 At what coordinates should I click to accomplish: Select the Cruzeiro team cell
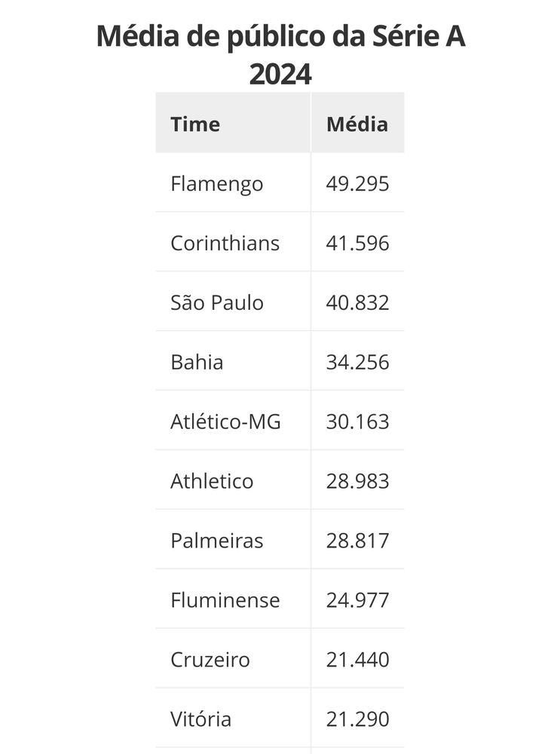(210, 660)
